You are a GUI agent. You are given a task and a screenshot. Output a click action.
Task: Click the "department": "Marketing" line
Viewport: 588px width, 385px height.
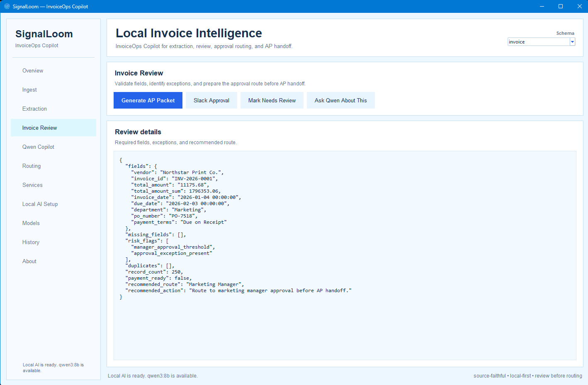pyautogui.click(x=169, y=210)
